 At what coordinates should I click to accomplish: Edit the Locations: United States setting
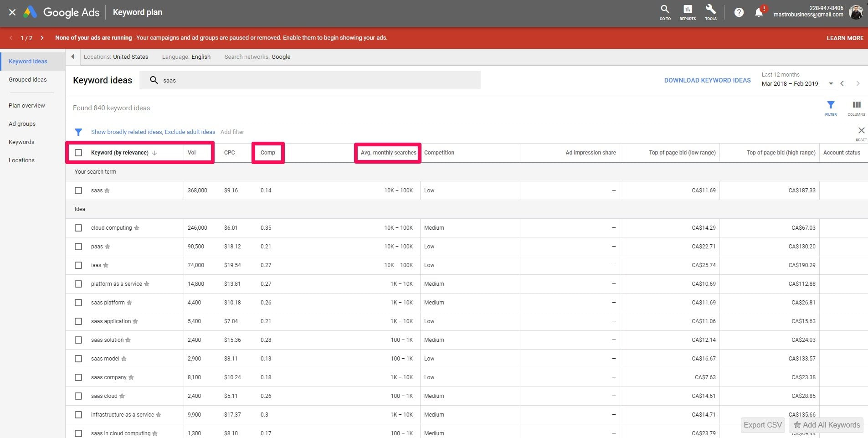pyautogui.click(x=116, y=57)
